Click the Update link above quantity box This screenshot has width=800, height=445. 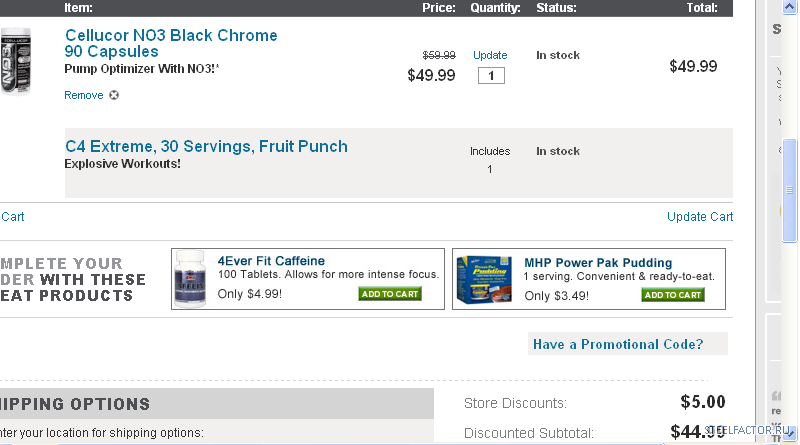(490, 55)
